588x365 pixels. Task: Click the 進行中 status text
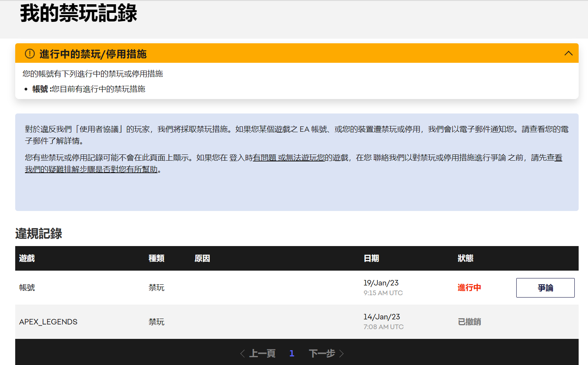[469, 288]
